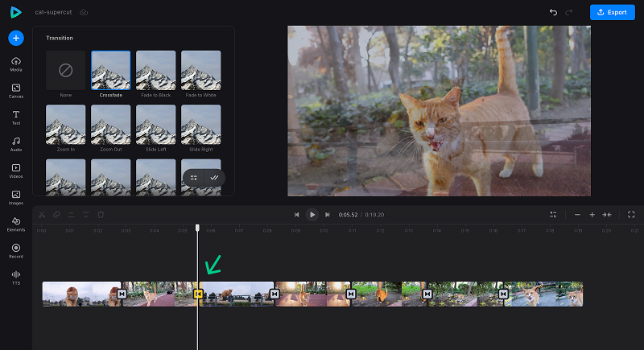Select the third timeline clip, cat on fence
This screenshot has height=350, width=644.
pos(236,294)
